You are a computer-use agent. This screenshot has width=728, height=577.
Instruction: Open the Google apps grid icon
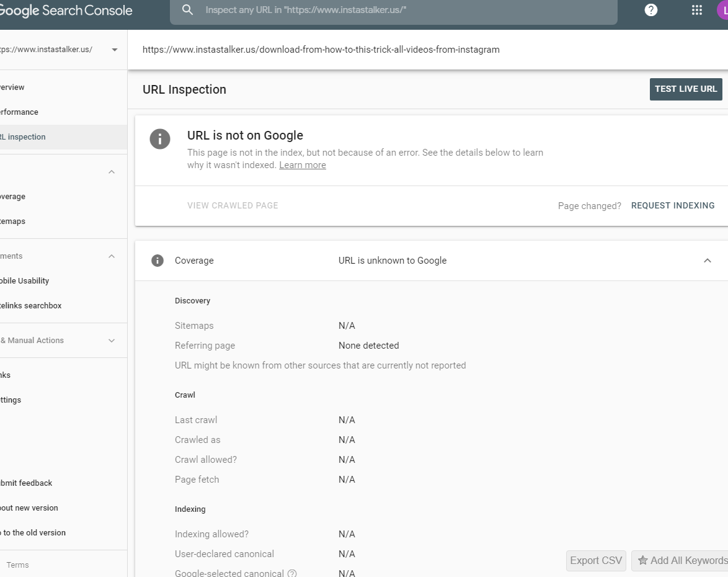(696, 10)
